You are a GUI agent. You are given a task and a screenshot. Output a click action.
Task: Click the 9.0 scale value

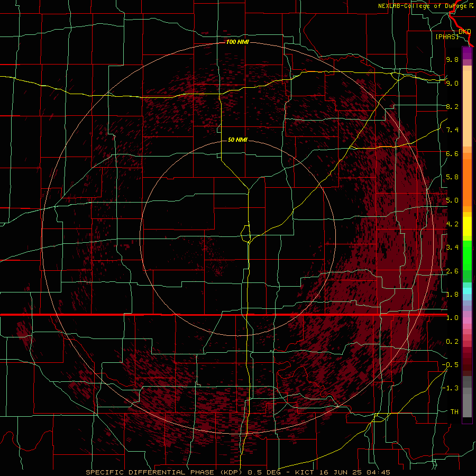tap(452, 83)
